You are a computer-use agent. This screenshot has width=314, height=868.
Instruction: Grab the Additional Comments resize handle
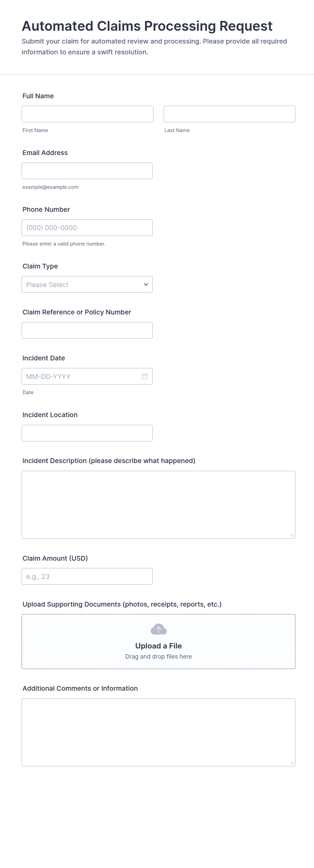pyautogui.click(x=292, y=763)
